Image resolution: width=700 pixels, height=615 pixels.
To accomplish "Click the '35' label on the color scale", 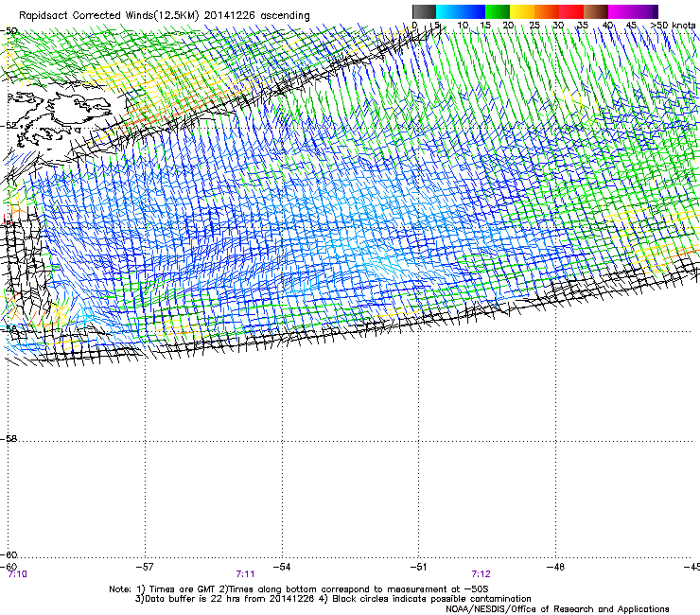I will pos(583,26).
